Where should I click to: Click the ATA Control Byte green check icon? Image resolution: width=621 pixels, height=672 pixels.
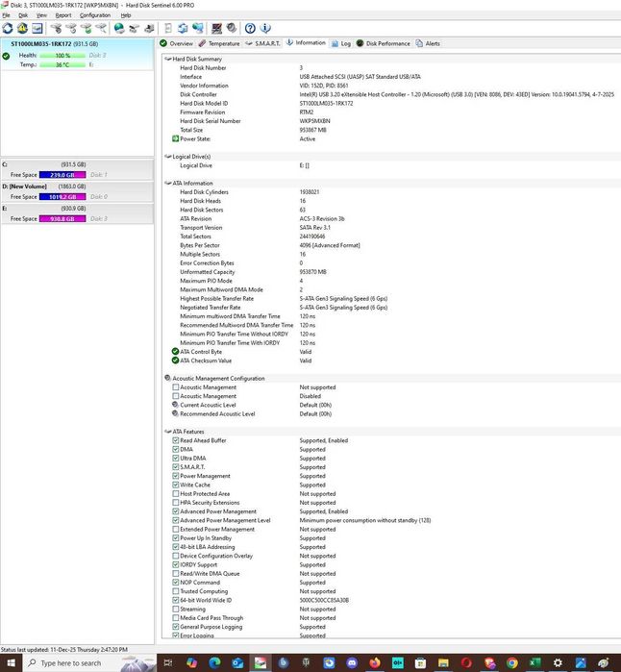175,352
